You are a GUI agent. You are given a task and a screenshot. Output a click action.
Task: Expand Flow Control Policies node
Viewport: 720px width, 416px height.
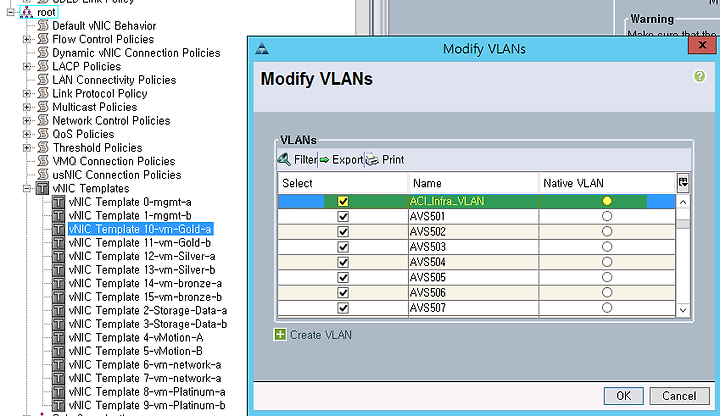point(27,39)
